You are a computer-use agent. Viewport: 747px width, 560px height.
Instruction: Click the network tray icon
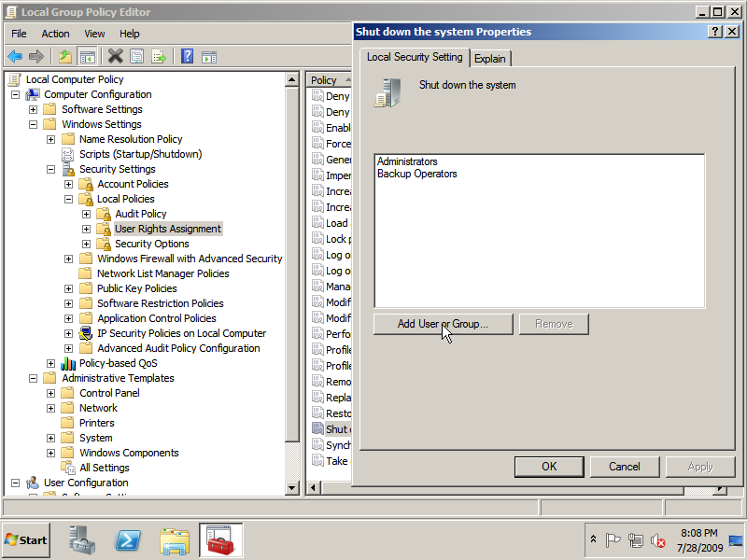[x=636, y=540]
